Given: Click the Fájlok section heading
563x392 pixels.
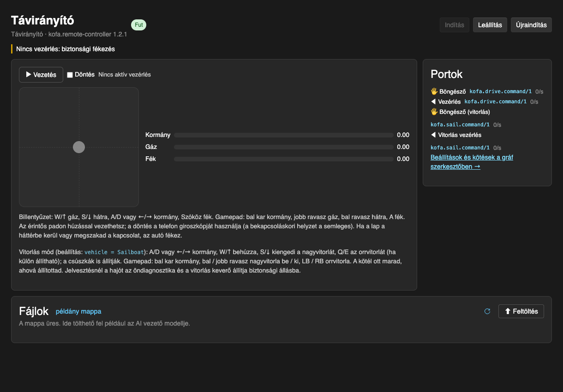Looking at the screenshot, I should pos(34,311).
